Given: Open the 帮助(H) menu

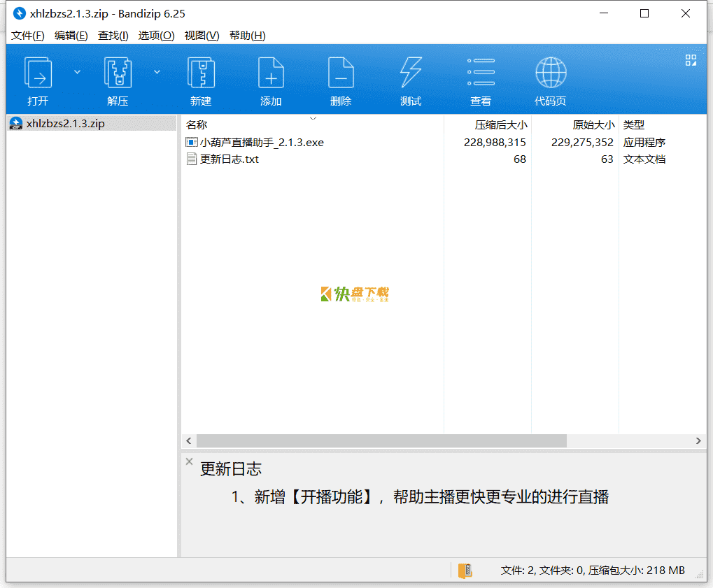Looking at the screenshot, I should (x=248, y=36).
